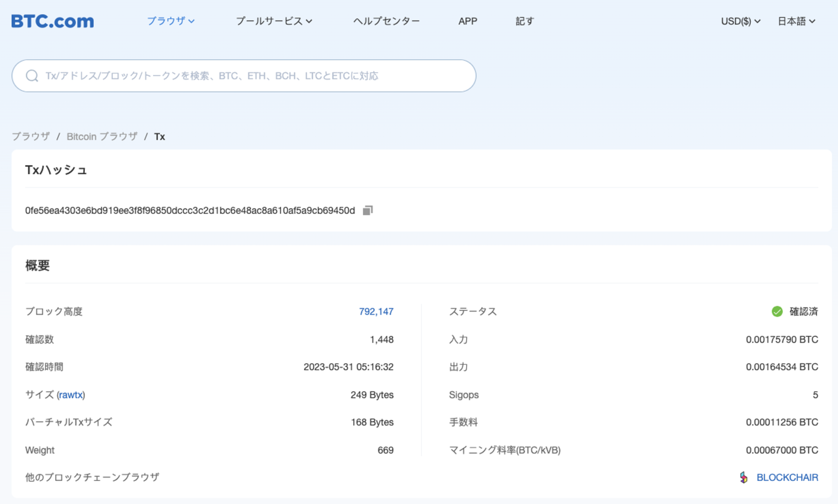838x504 pixels.
Task: Click the 記す menu item
Action: [x=525, y=21]
